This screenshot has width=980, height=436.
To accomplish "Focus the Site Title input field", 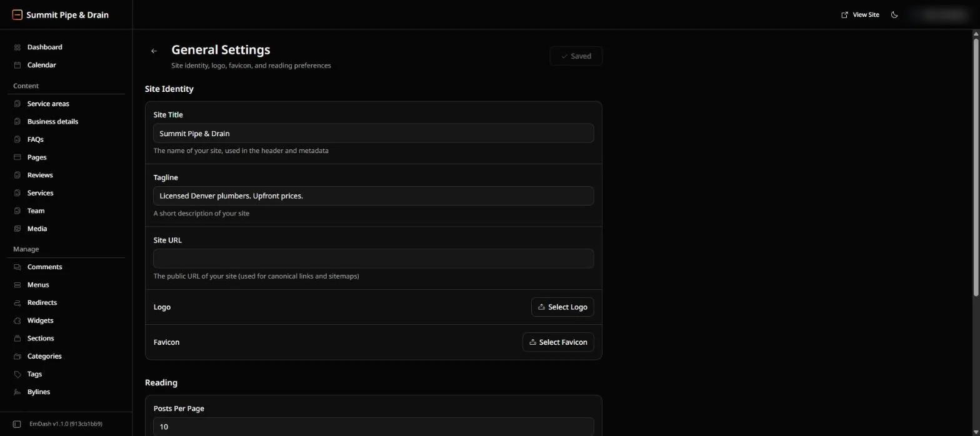I will (373, 134).
